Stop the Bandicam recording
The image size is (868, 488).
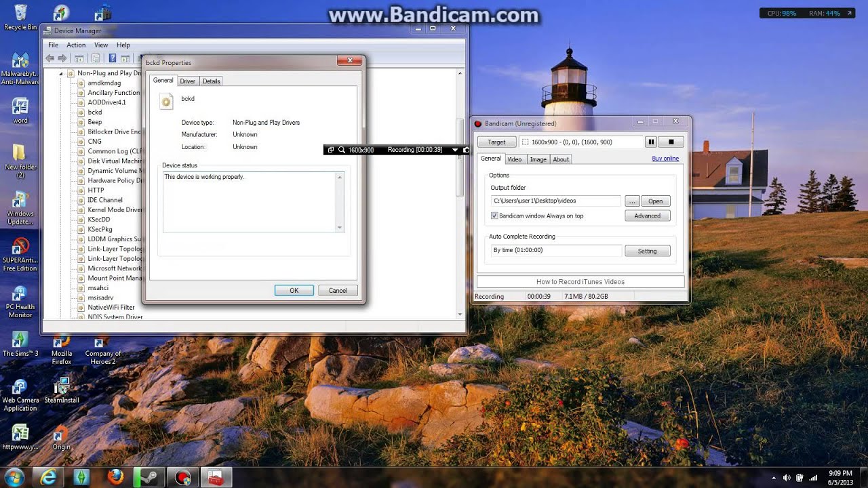tap(671, 142)
